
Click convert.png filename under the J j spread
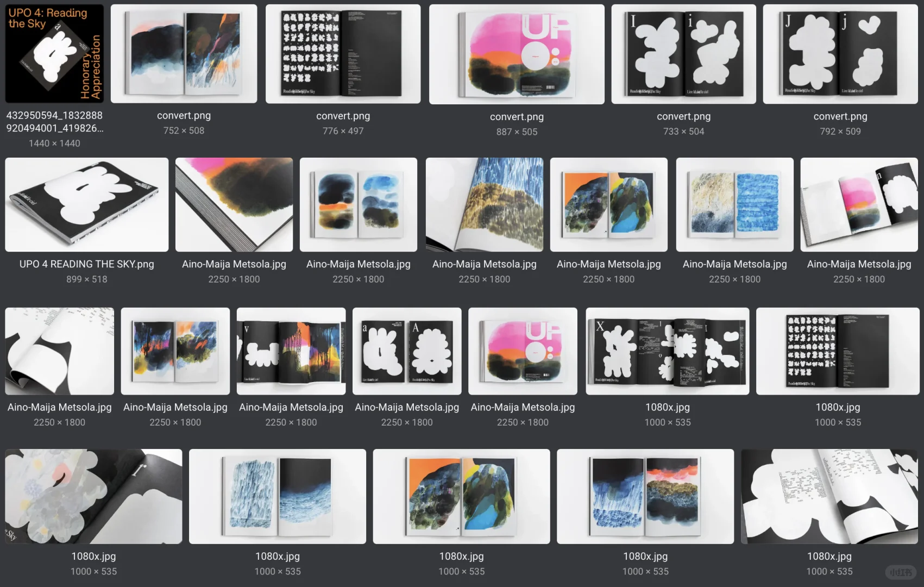click(x=840, y=116)
